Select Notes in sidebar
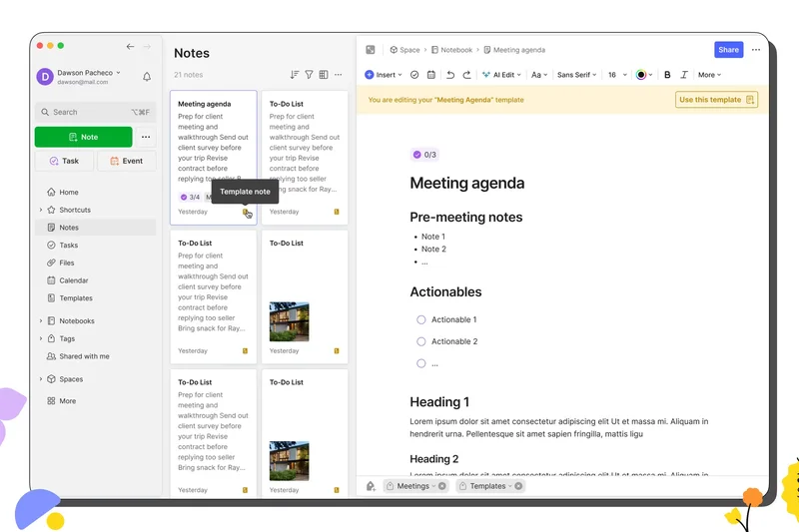799x532 pixels. tap(95, 228)
